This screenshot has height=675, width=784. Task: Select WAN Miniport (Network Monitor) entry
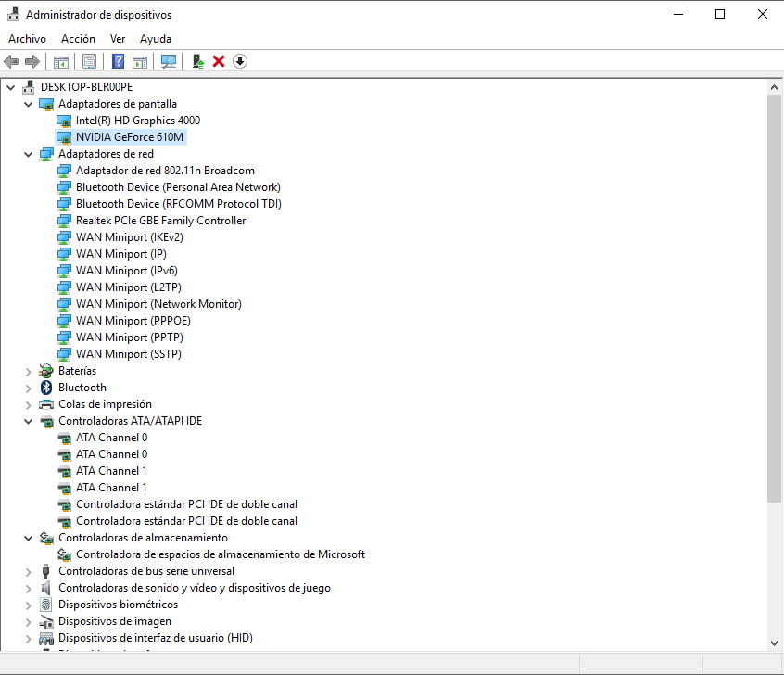tap(158, 304)
